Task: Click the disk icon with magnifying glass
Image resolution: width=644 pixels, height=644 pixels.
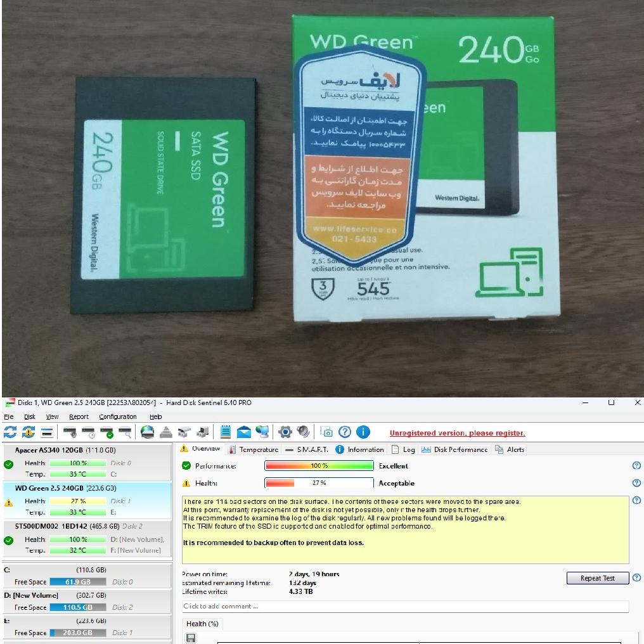Action: tap(126, 432)
